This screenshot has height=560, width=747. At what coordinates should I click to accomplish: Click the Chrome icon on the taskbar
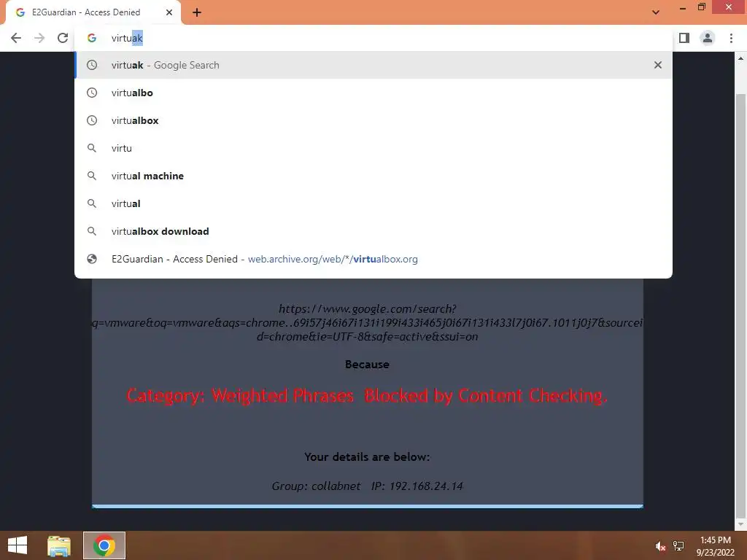[x=104, y=545]
